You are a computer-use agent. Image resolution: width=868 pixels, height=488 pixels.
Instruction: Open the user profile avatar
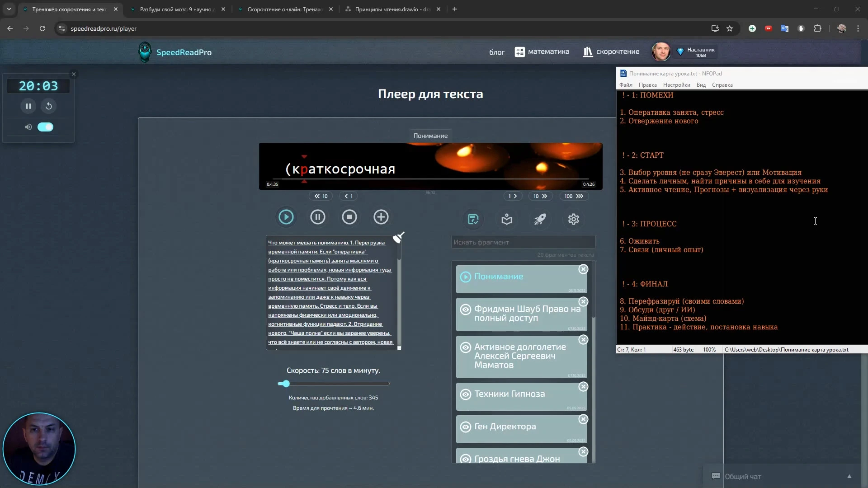660,52
